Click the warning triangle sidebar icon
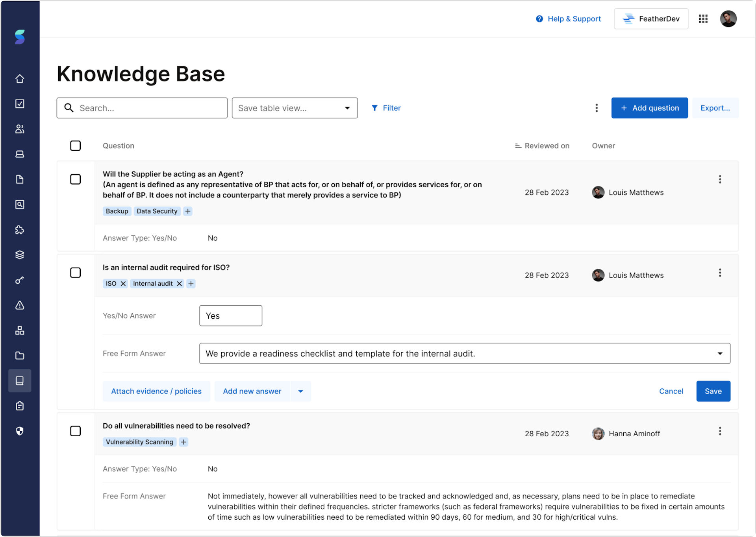Image resolution: width=756 pixels, height=537 pixels. [20, 305]
